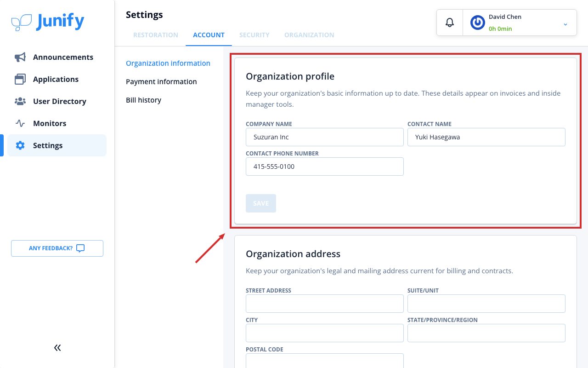
Task: Open Organization information section
Action: click(x=168, y=63)
